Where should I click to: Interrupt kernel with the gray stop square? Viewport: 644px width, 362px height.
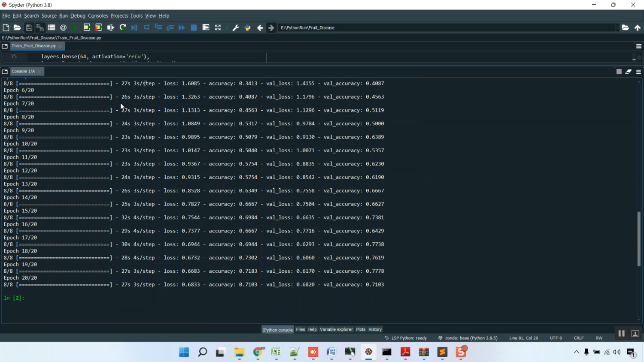click(619, 72)
